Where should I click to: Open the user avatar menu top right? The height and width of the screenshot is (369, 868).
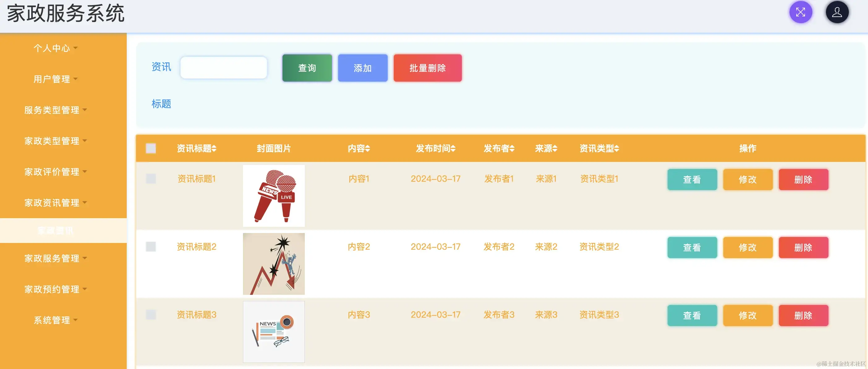[x=837, y=12]
